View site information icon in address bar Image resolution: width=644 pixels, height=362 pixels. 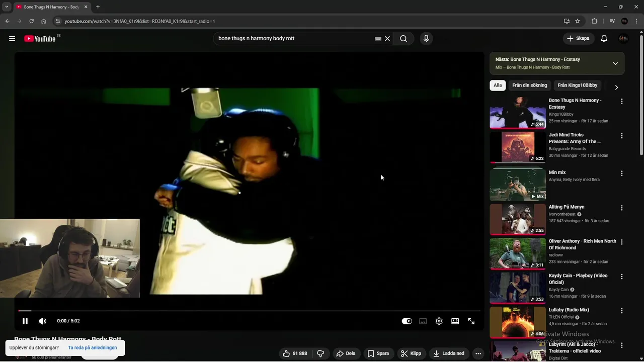point(58,21)
